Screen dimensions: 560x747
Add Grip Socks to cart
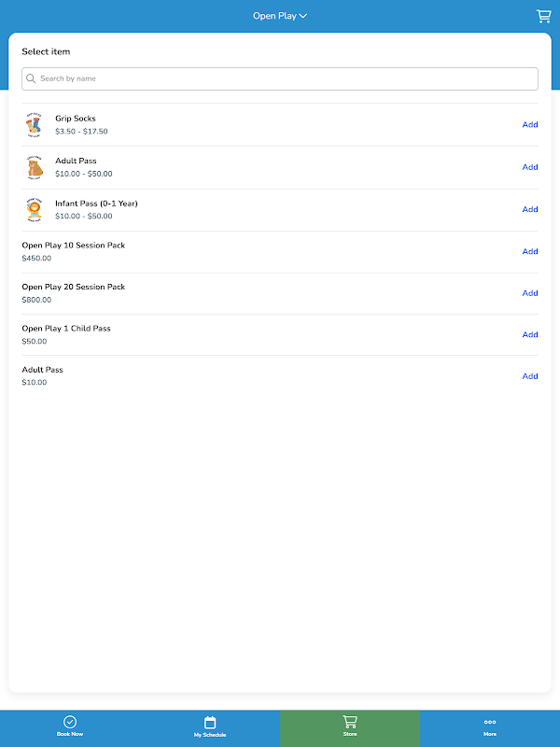pos(530,125)
